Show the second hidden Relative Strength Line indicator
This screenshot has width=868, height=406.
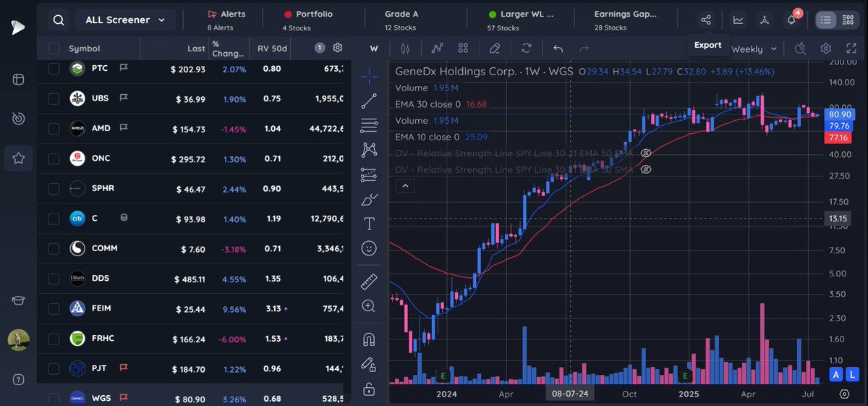(647, 169)
